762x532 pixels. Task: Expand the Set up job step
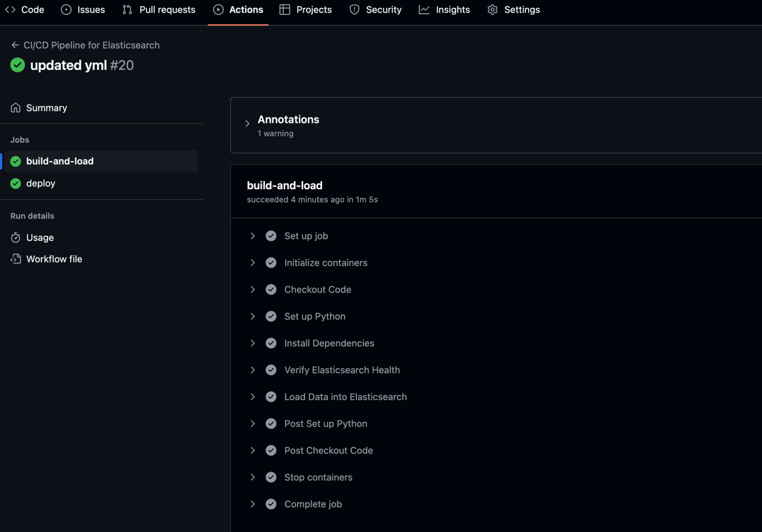(253, 236)
